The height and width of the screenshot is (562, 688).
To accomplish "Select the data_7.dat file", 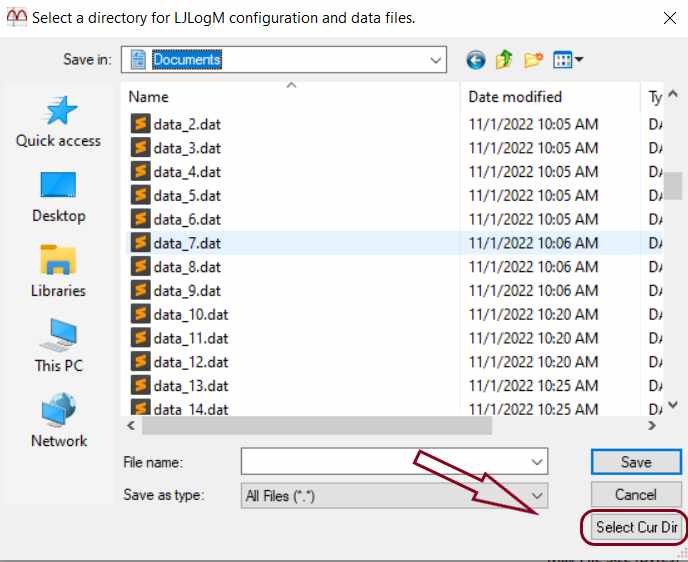I will click(x=188, y=243).
